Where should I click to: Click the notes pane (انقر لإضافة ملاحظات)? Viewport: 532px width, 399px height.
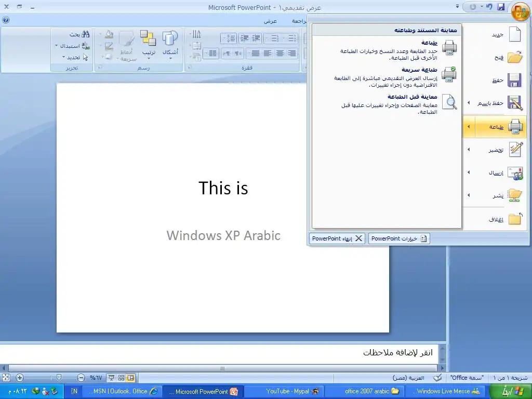[219, 353]
